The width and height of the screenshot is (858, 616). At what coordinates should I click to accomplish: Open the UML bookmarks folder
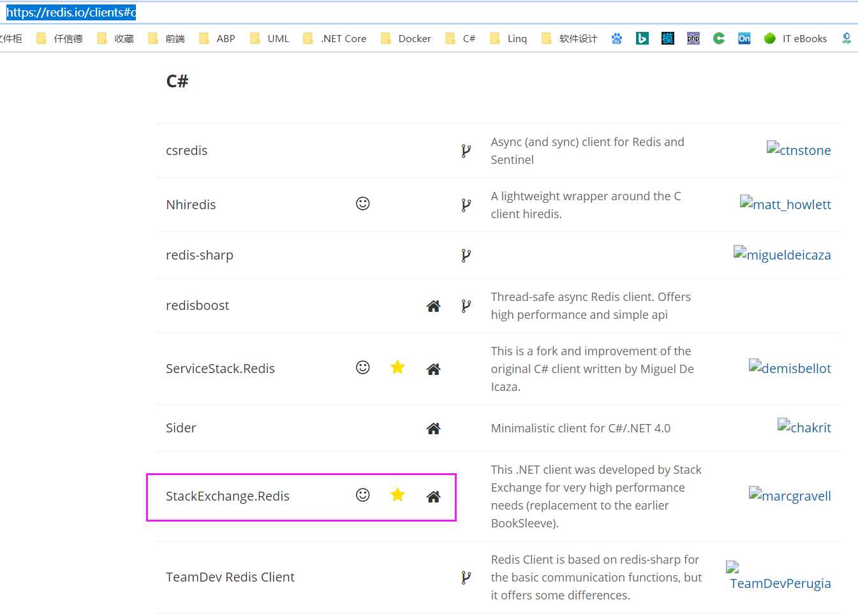270,38
